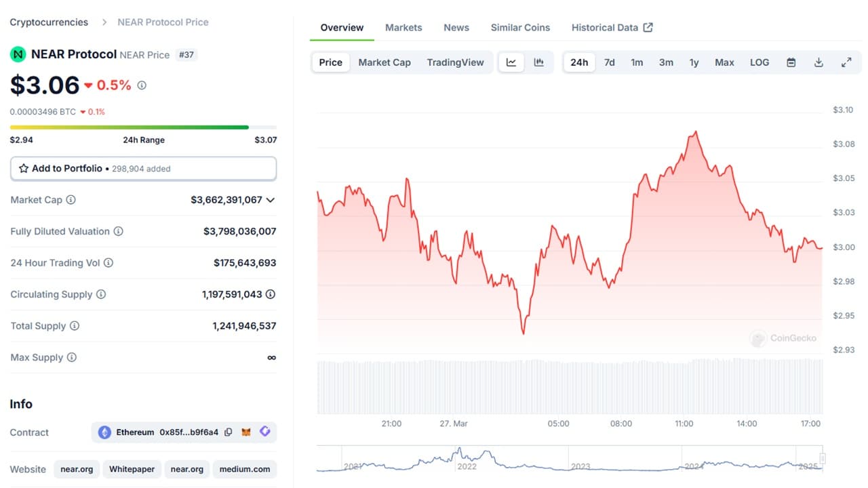Image resolution: width=868 pixels, height=488 pixels.
Task: Open the Markets tab
Action: [403, 28]
